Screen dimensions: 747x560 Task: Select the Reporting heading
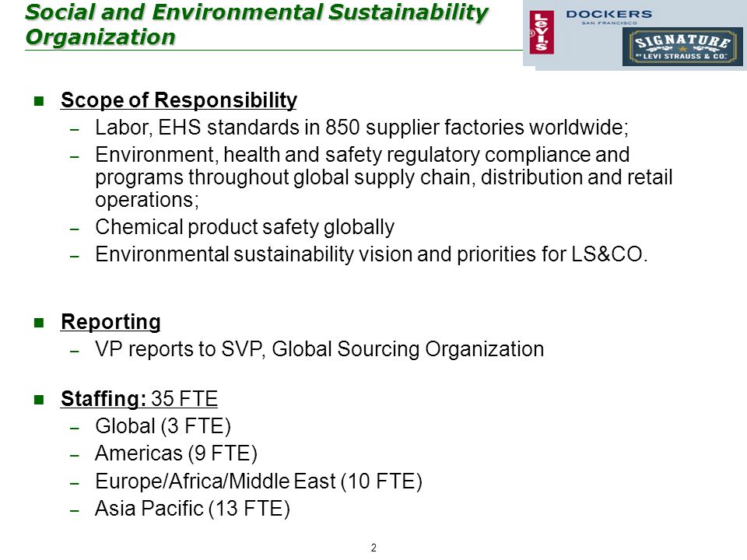point(110,322)
